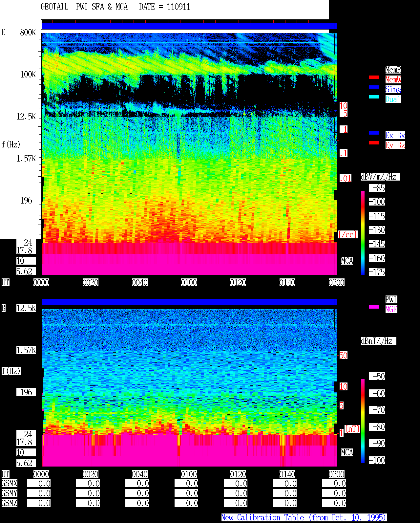This screenshot has width=420, height=523.
Task: Click the [nT] field unit label
Action: [x=352, y=429]
